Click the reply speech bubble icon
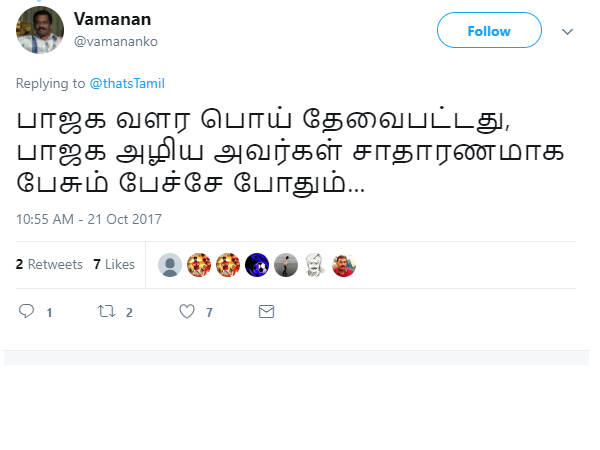Image resolution: width=600 pixels, height=450 pixels. point(26,311)
